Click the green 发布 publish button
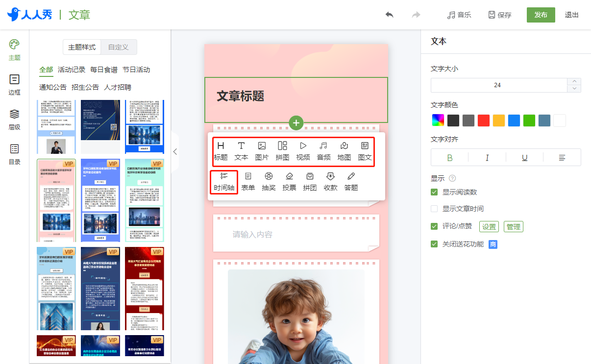591x364 pixels. (x=541, y=15)
